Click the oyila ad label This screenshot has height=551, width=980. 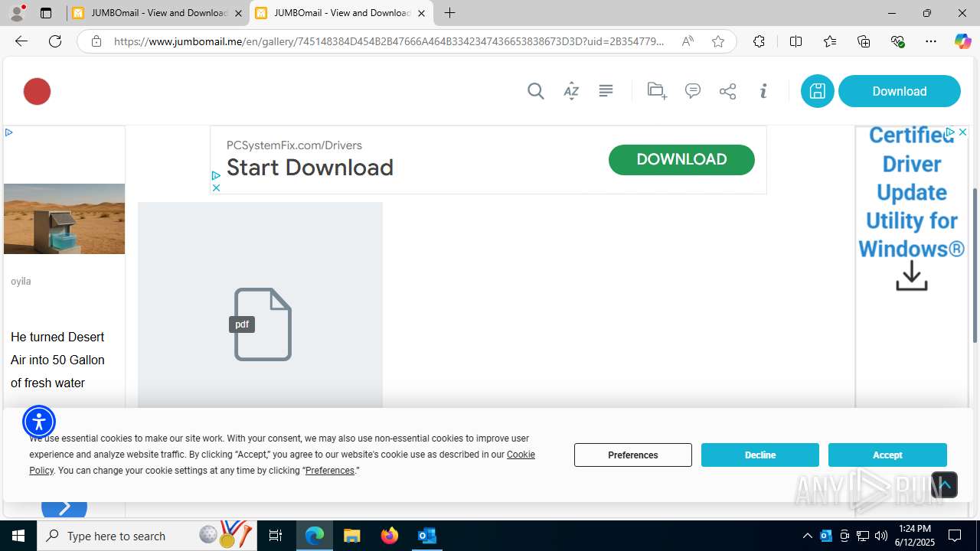coord(21,282)
